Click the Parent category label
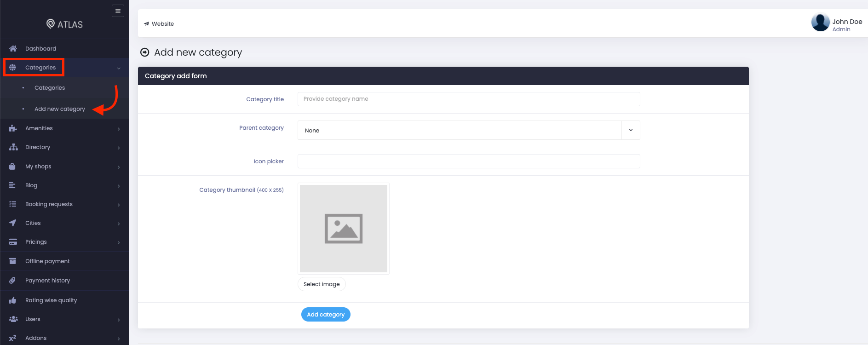 coord(261,127)
